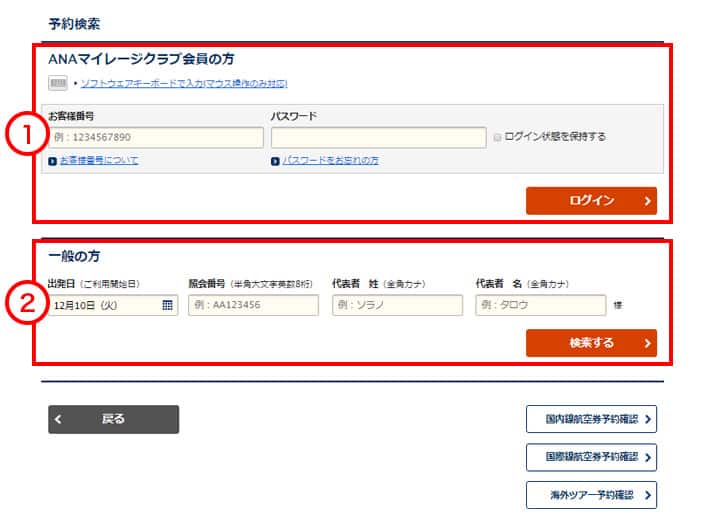Open 国内線航空券予約確認

click(x=591, y=419)
